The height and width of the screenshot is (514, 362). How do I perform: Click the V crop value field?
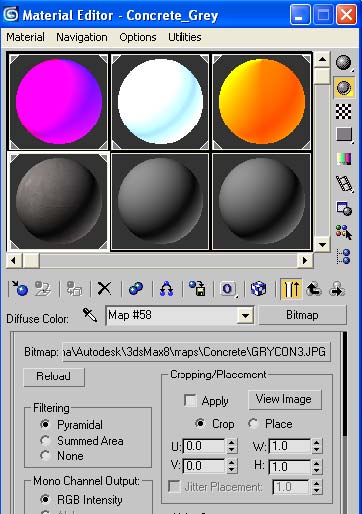[205, 466]
